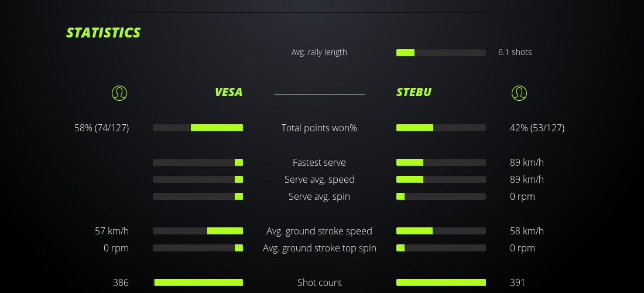Click VESA's player profile icon
The image size is (644, 293).
tap(119, 93)
